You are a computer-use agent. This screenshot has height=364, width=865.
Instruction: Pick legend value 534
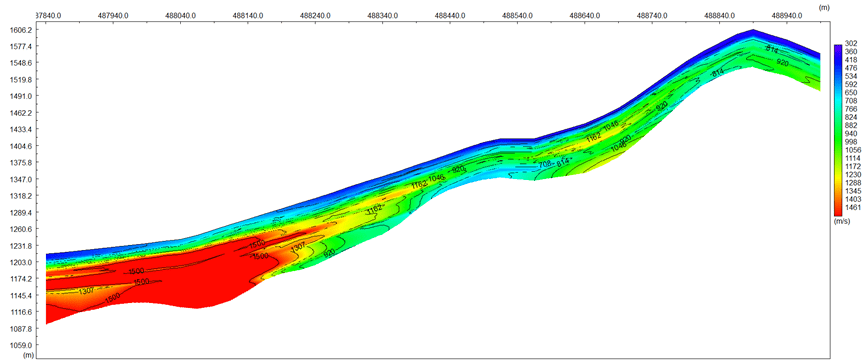point(851,76)
